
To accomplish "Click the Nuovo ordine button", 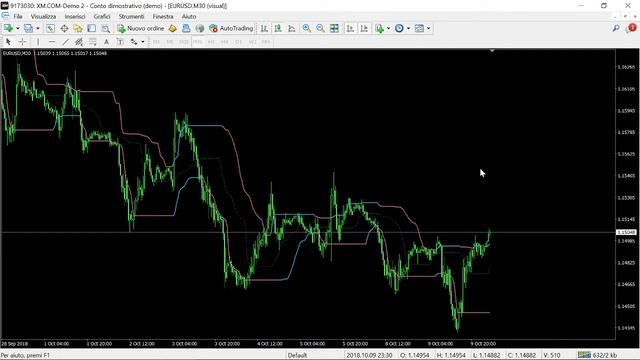I will (x=141, y=28).
